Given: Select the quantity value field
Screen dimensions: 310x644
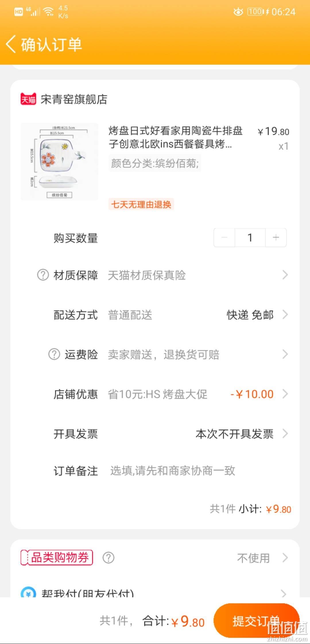Looking at the screenshot, I should [x=250, y=237].
